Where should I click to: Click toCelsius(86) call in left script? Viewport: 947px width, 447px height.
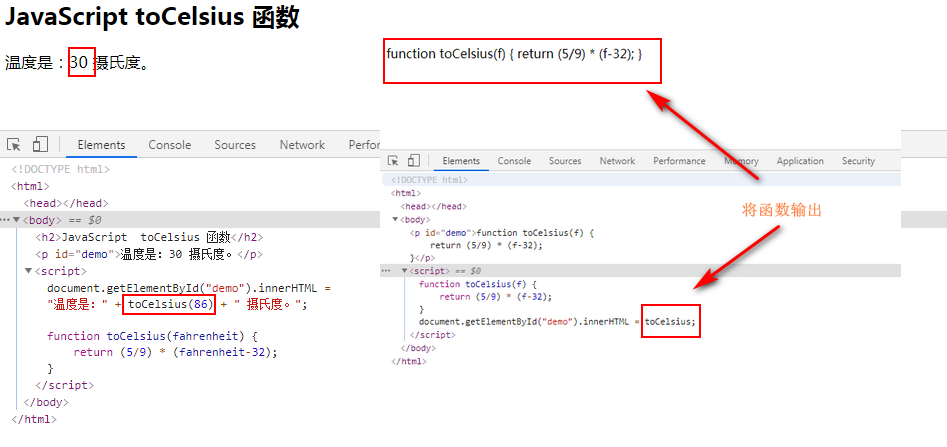tap(169, 304)
